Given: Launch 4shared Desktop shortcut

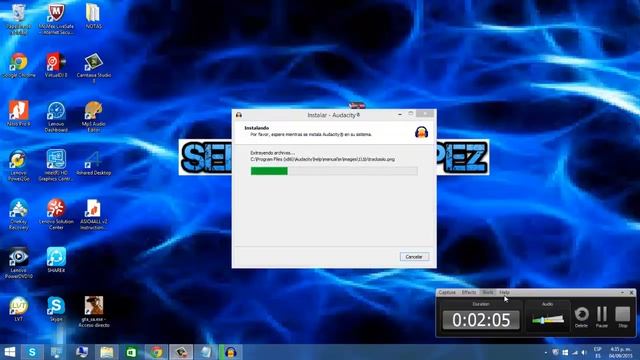Looking at the screenshot, I should (93, 163).
